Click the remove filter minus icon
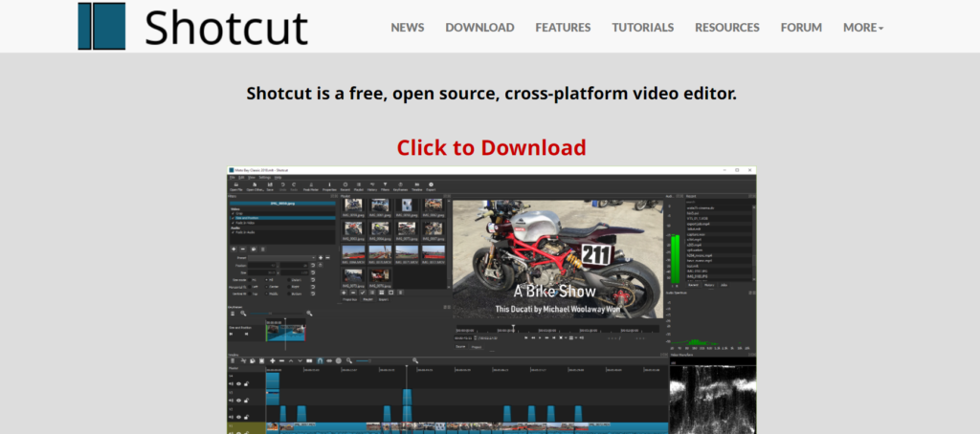 243,250
